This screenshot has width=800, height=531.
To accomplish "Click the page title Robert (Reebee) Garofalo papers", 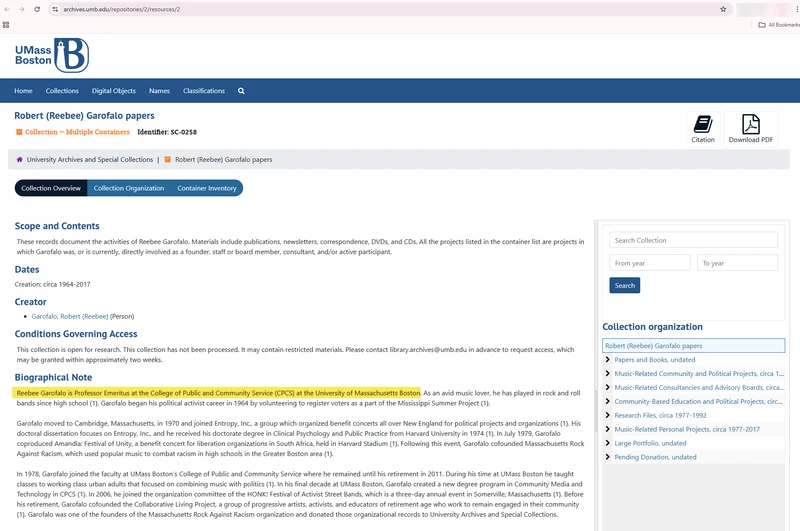I will tap(84, 116).
